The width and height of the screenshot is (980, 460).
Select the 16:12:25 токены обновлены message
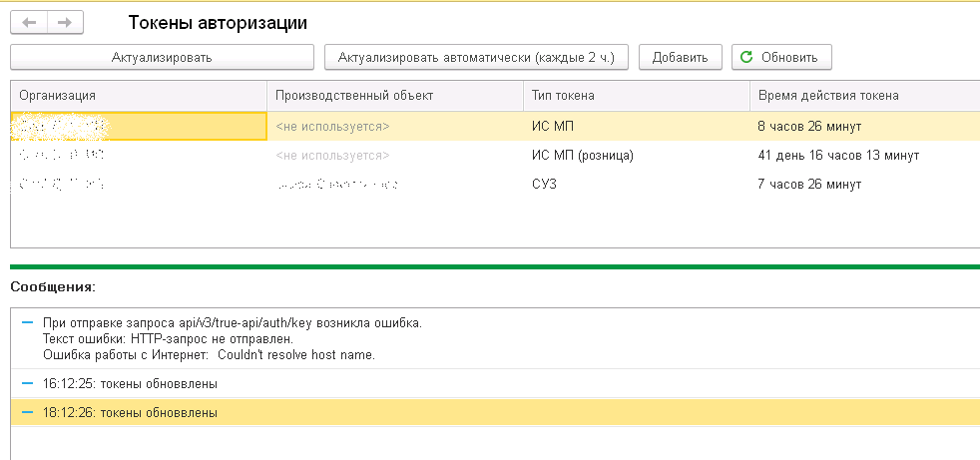click(x=130, y=383)
